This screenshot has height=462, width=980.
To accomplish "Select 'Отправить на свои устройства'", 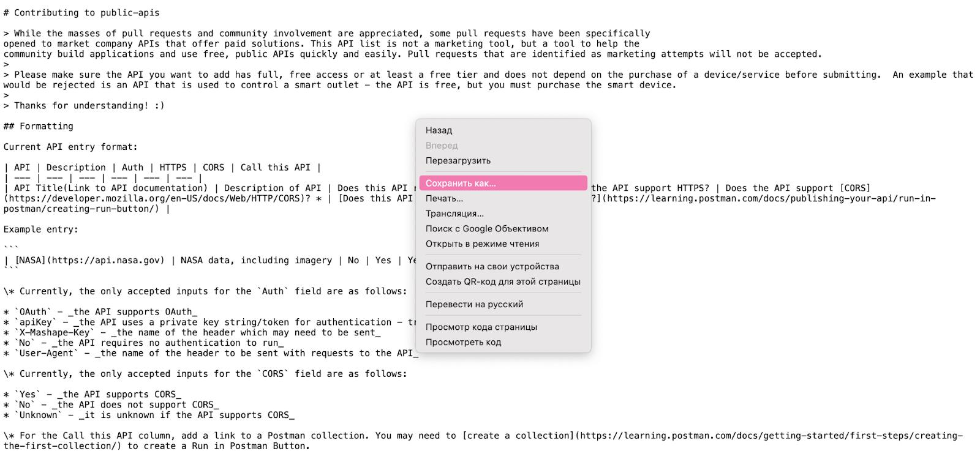I will (492, 267).
